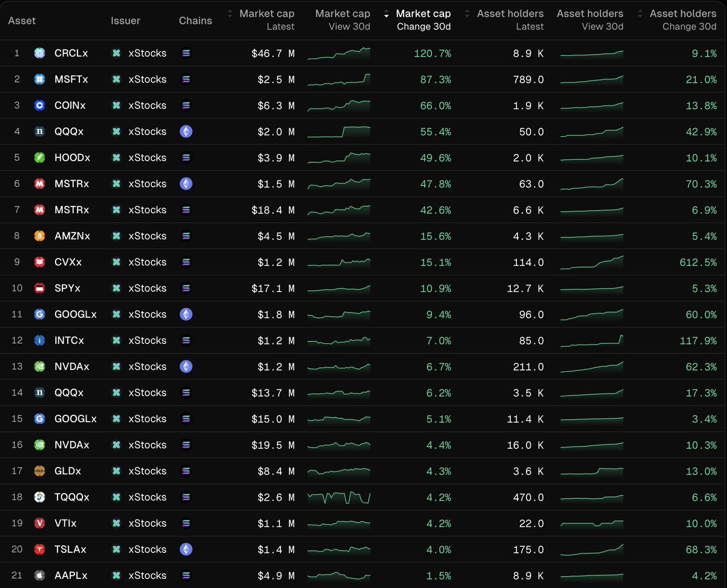The image size is (727, 588).
Task: Click the HOODx Robinhood feather icon
Action: (39, 157)
